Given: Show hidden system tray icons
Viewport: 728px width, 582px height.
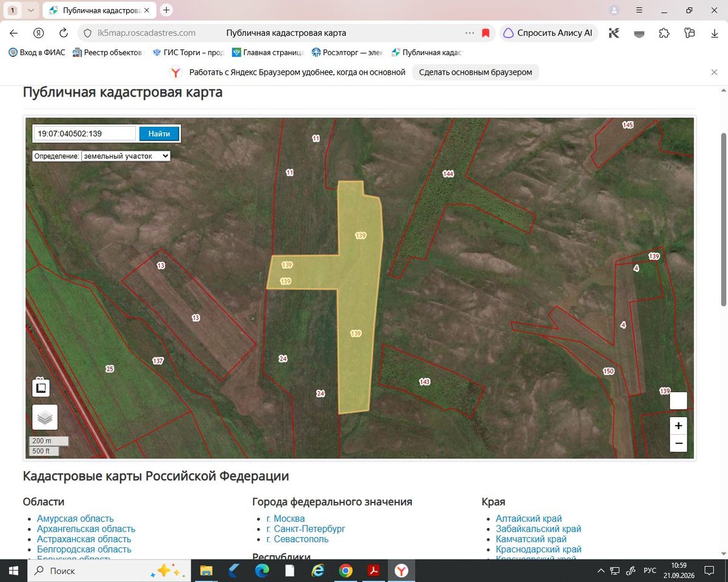Looking at the screenshot, I should (x=601, y=570).
